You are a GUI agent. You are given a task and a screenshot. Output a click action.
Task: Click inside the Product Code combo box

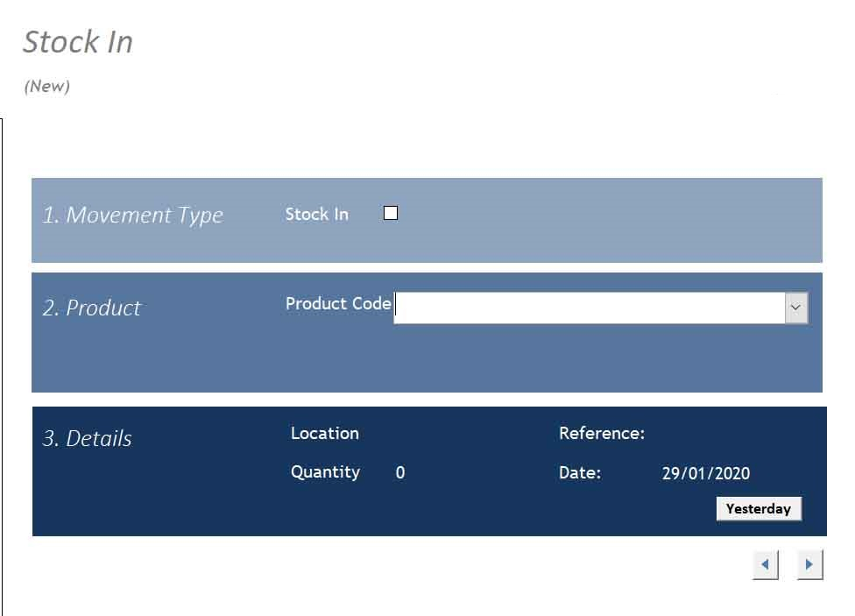click(587, 308)
